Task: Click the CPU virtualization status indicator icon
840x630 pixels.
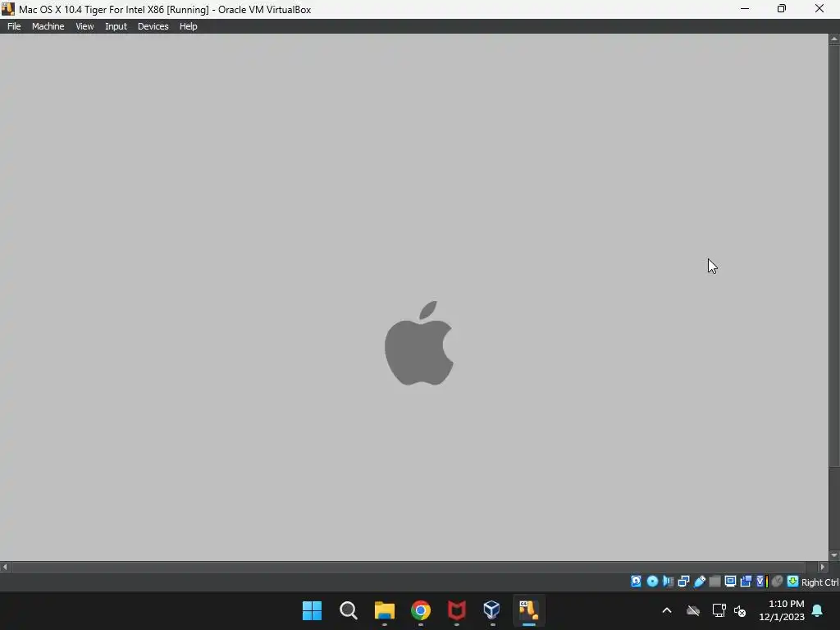Action: tap(762, 582)
